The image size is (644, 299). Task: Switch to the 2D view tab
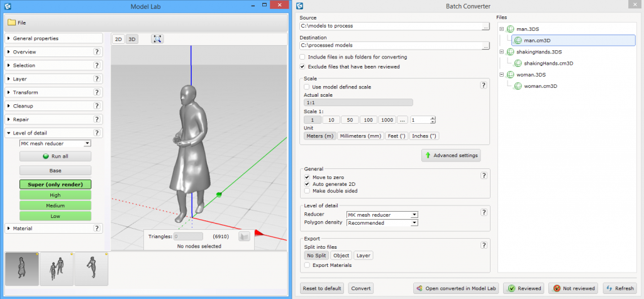pyautogui.click(x=118, y=39)
